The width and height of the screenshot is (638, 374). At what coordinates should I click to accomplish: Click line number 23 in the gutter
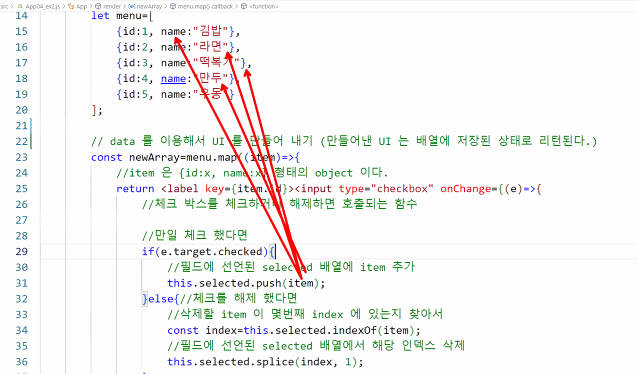pos(22,157)
